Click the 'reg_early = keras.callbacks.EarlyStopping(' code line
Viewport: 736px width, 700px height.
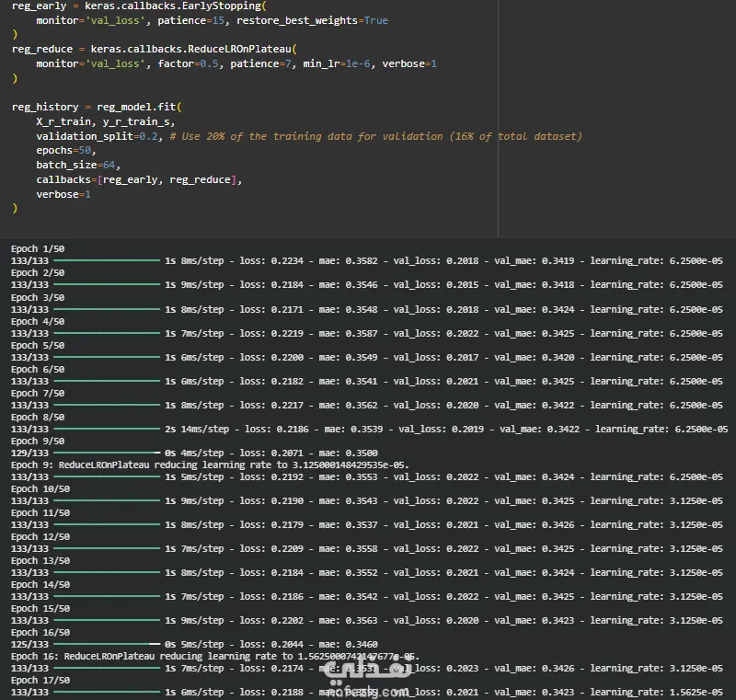tap(139, 6)
